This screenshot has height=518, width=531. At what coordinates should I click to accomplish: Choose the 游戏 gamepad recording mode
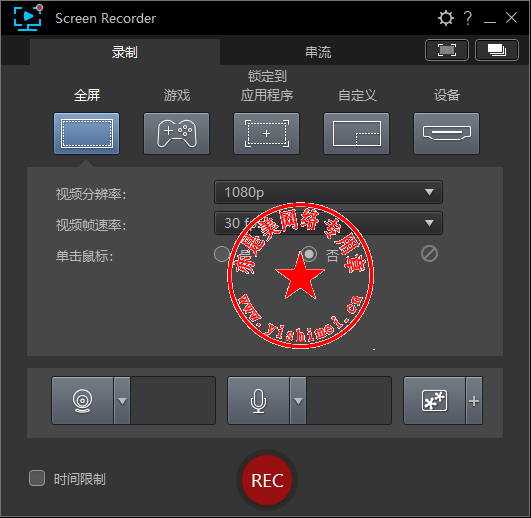176,133
